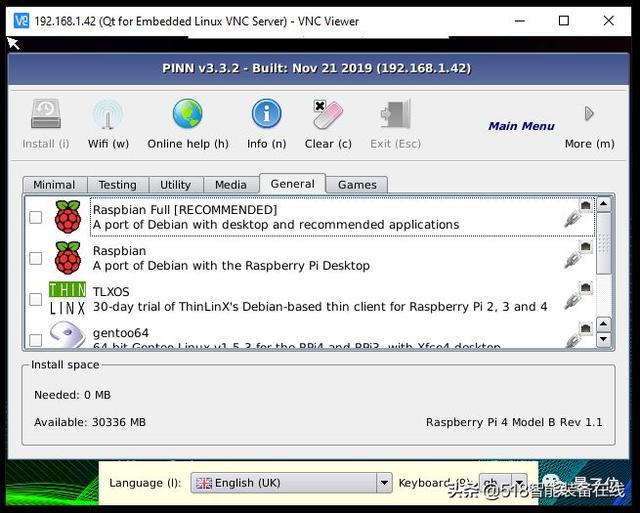Maximize the VNC Viewer window
Viewport: 640px width, 513px height.
click(564, 20)
